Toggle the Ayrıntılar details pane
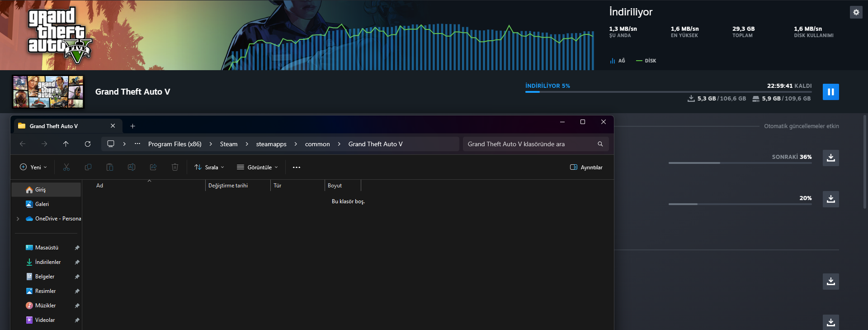This screenshot has width=868, height=330. [x=586, y=167]
